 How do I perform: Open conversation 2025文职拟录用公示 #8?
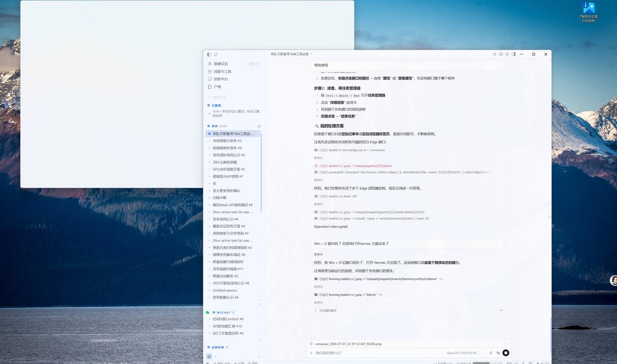click(233, 283)
